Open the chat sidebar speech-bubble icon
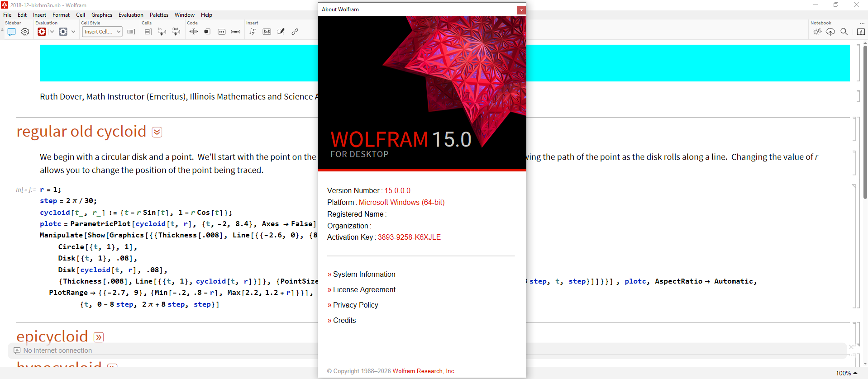Screen dimensions: 868x379 (x=12, y=32)
